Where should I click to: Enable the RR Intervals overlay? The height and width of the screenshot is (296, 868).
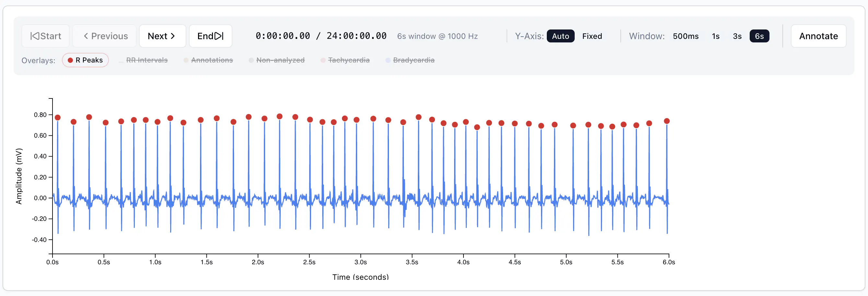click(143, 60)
